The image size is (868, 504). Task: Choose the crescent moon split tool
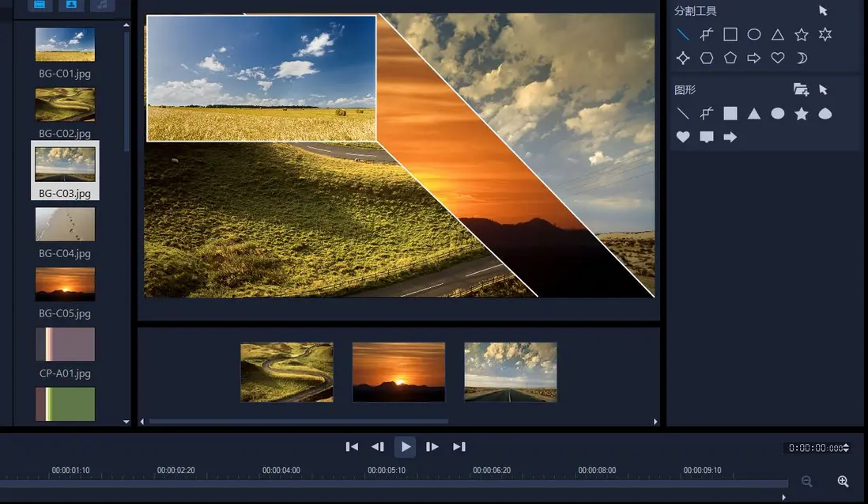point(802,58)
